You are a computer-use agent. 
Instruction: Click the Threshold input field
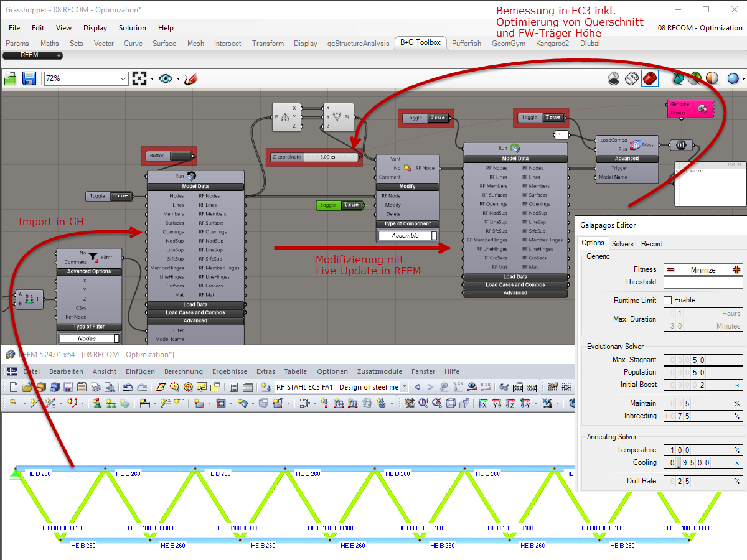point(703,282)
